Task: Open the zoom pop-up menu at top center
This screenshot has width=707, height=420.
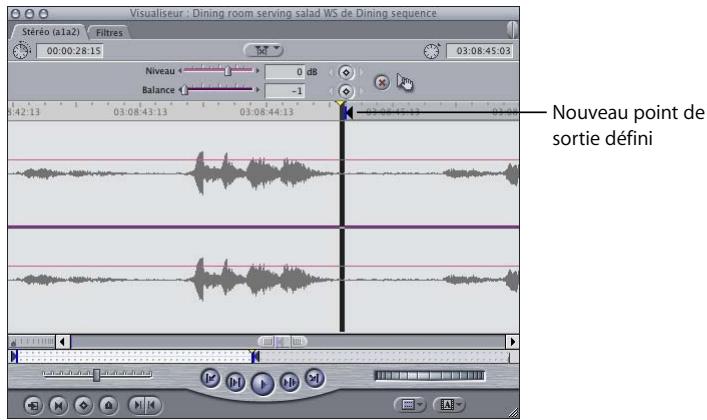Action: pos(263,50)
